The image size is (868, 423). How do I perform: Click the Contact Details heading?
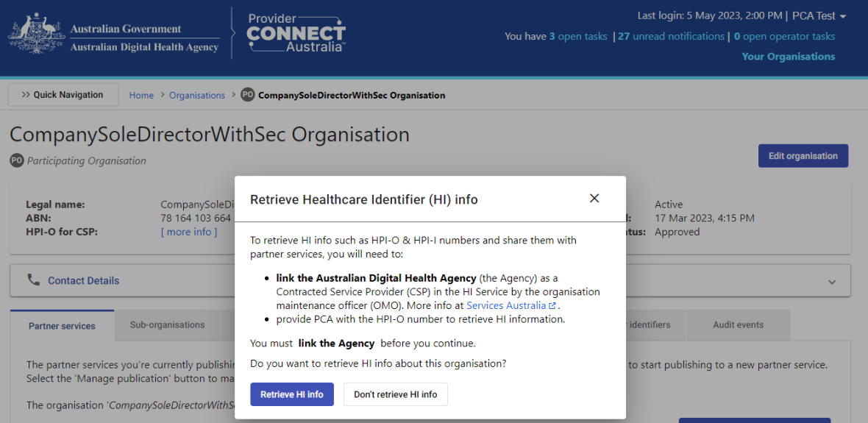[84, 281]
